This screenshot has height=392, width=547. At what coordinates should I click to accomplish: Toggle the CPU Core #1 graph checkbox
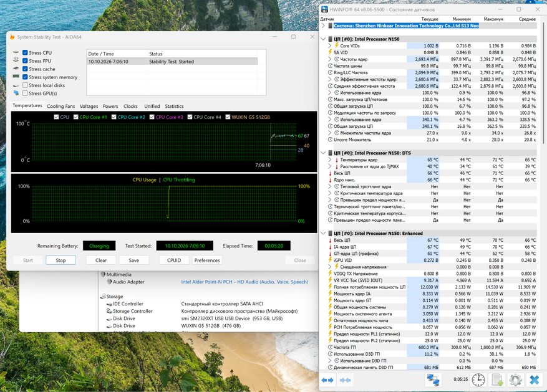(75, 117)
